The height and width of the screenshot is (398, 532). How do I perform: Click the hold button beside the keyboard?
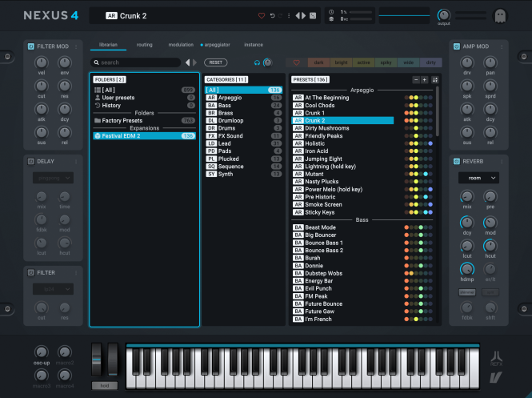tap(105, 385)
